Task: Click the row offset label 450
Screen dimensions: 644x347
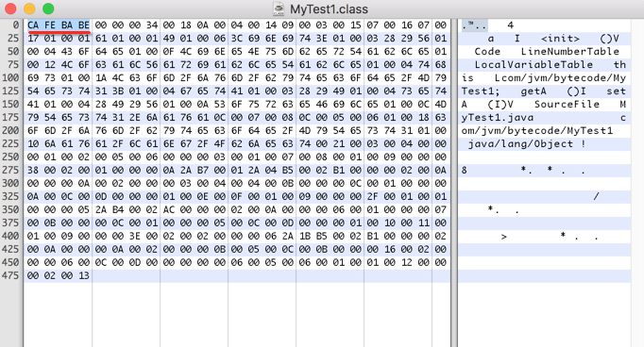Action: (10, 262)
